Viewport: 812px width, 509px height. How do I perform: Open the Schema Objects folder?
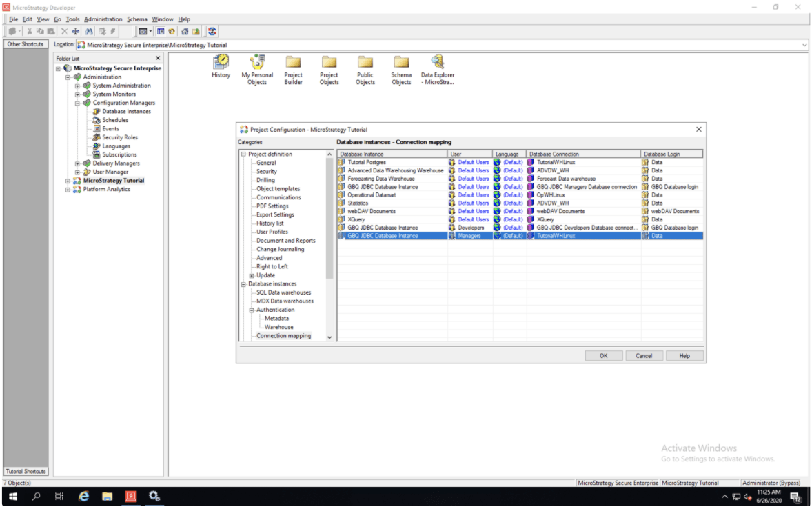click(x=401, y=63)
